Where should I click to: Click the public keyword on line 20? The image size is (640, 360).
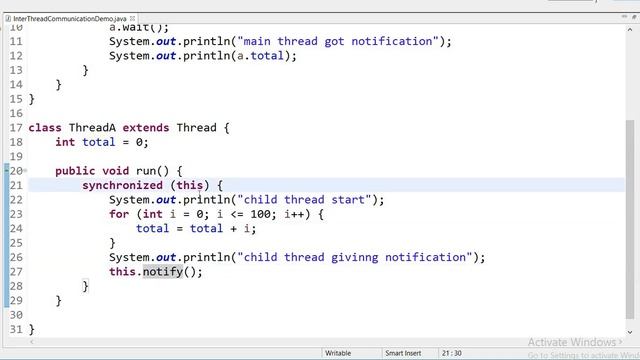[x=75, y=171]
